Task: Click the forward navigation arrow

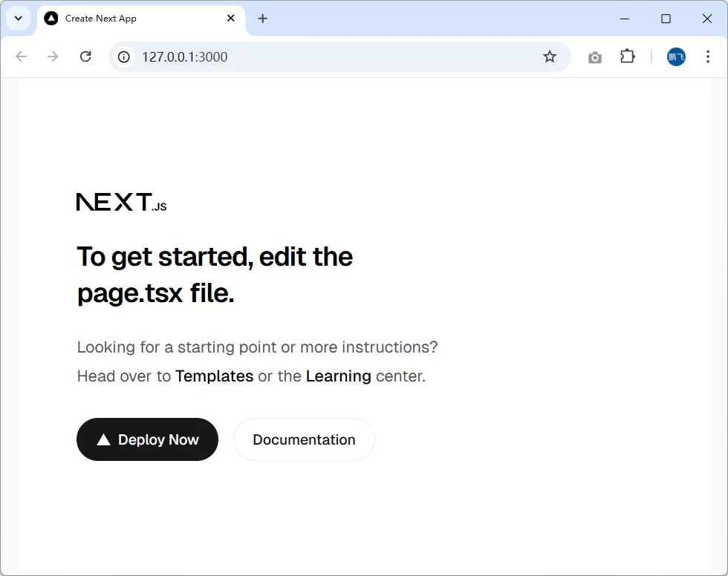Action: coord(53,56)
